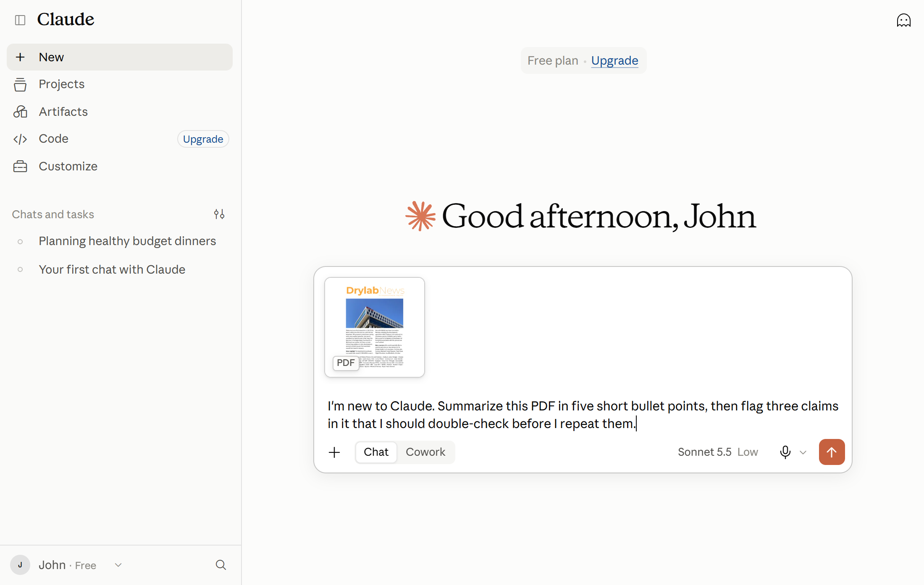Open Artifacts from the sidebar
The width and height of the screenshot is (924, 585).
click(x=120, y=112)
